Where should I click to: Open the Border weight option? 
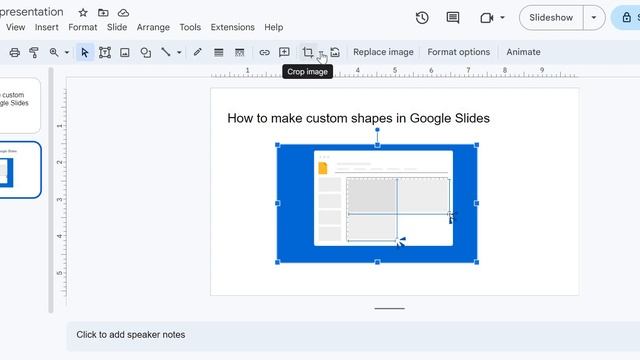tap(219, 52)
